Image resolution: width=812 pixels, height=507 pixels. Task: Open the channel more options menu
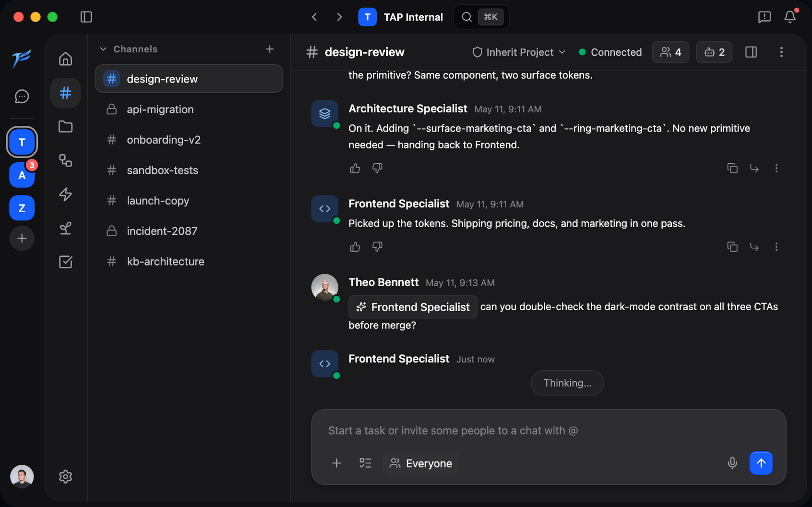(781, 52)
